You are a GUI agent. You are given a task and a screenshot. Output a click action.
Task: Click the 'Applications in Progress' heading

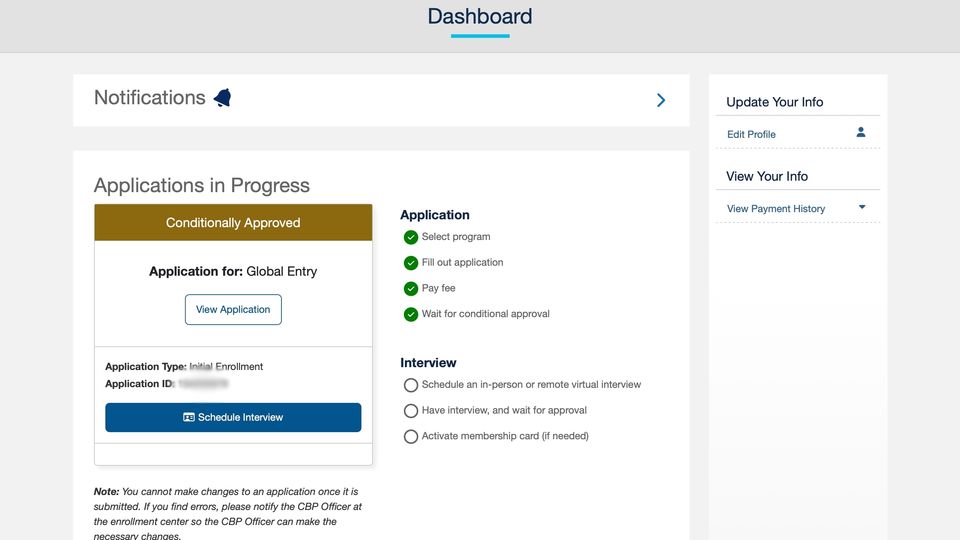coord(201,186)
